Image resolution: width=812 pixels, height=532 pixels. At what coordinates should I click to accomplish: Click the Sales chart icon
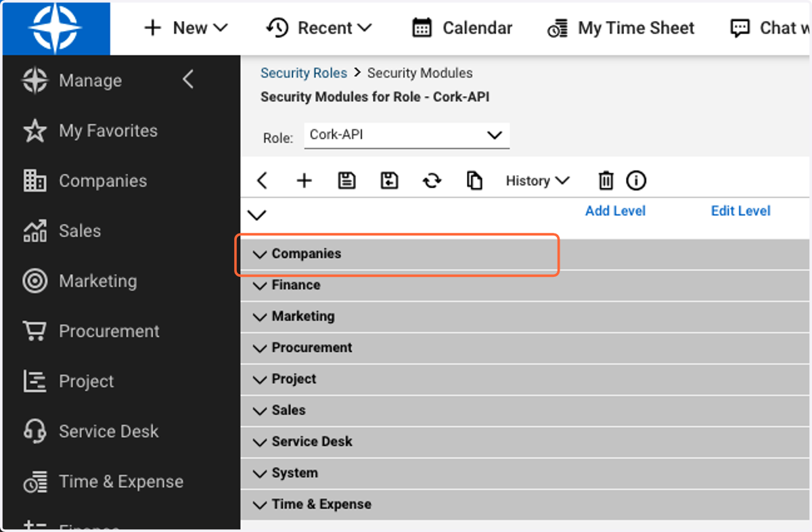point(35,231)
